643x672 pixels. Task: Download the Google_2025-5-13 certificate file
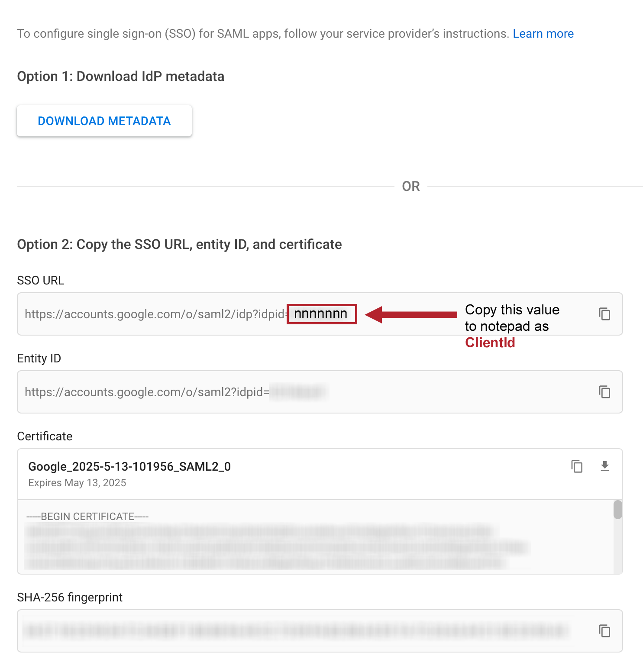click(x=605, y=467)
